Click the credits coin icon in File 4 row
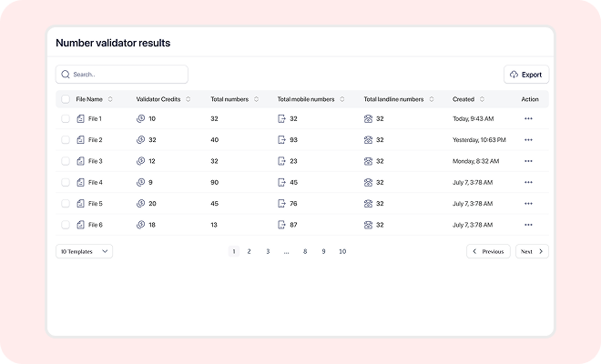Viewport: 601px width, 364px height. pos(140,182)
